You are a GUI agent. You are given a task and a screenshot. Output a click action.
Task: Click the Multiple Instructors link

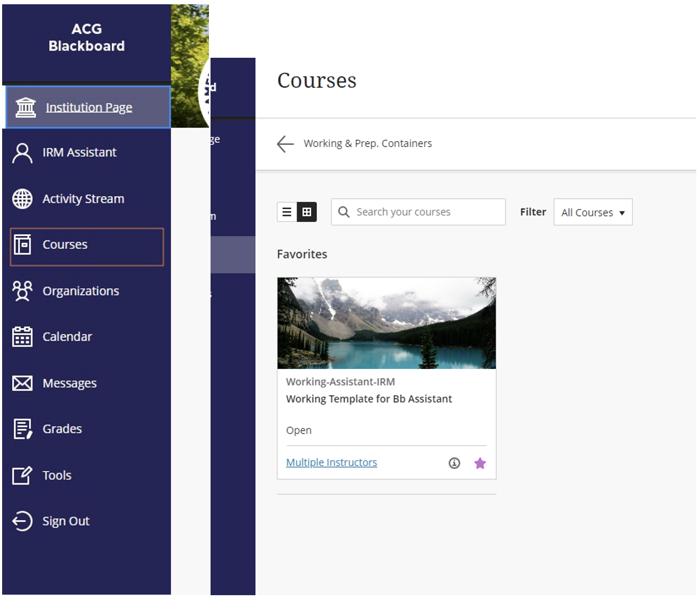331,463
